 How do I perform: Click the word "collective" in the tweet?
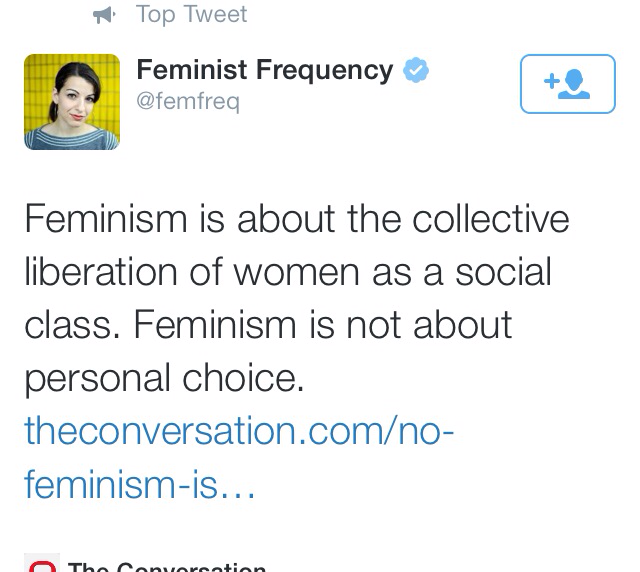click(491, 219)
